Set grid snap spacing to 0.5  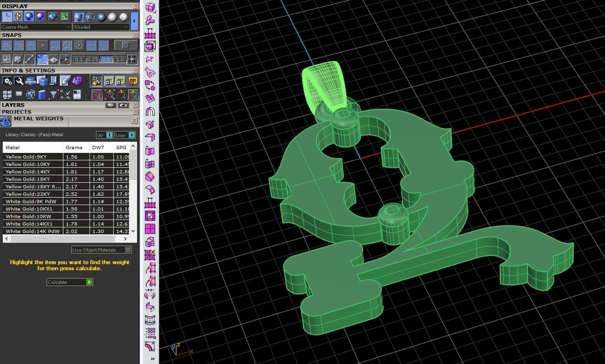106,59
